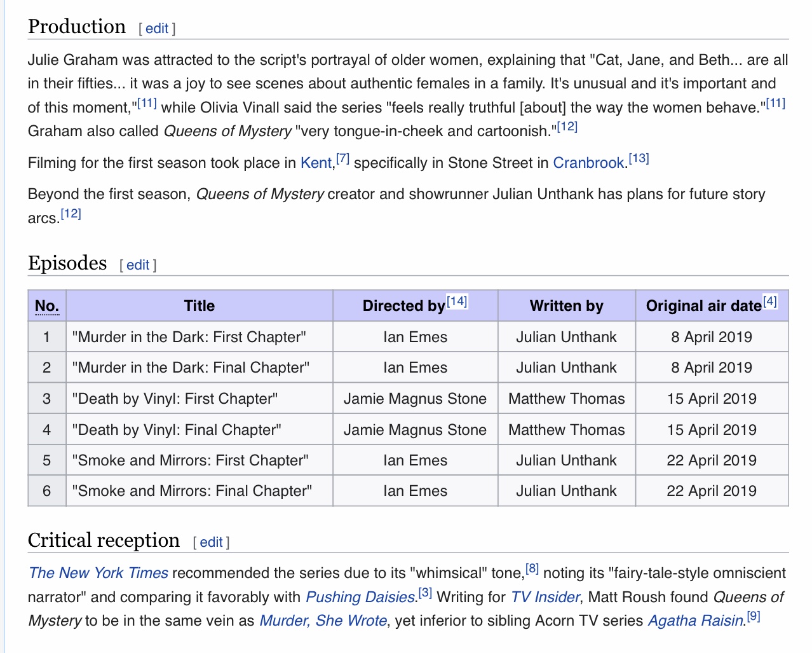Open the Pushing Daisies link
Image resolution: width=812 pixels, height=653 pixels.
[360, 597]
